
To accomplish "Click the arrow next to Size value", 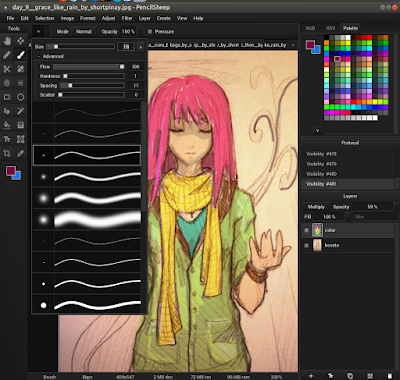I will 141,47.
